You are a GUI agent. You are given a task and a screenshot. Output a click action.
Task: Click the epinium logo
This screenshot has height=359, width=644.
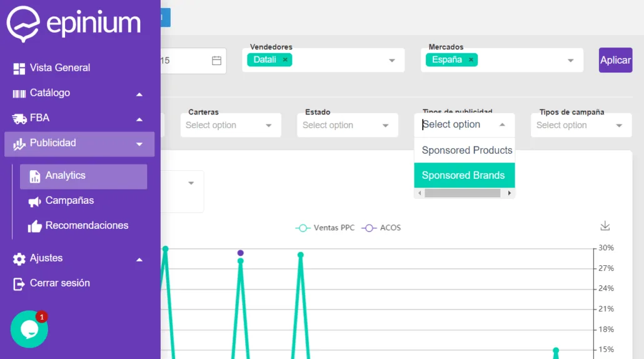click(x=74, y=24)
